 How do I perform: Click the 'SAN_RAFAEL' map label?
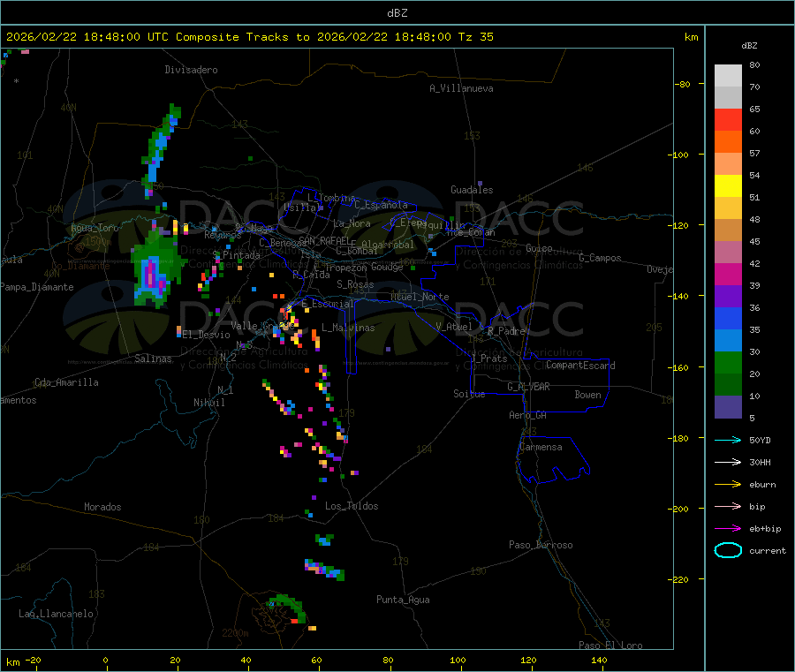[x=324, y=241]
